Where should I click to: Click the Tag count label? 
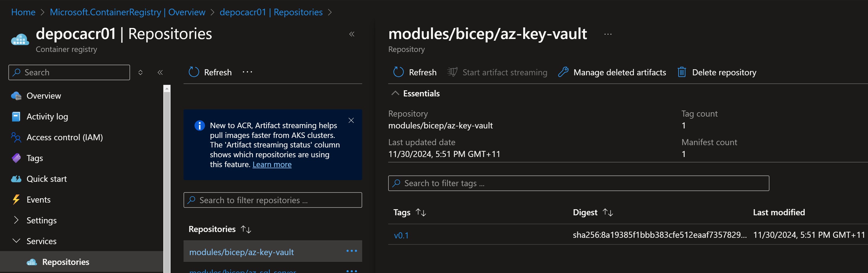(x=699, y=114)
